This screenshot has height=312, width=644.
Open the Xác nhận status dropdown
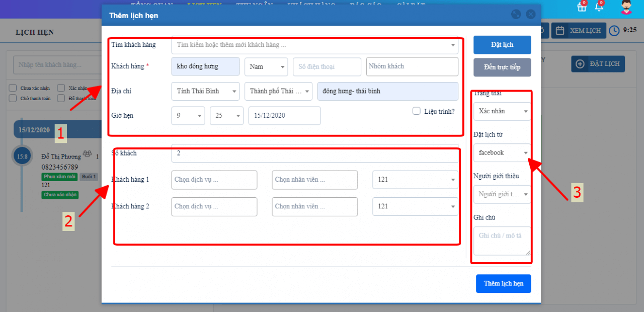click(502, 111)
